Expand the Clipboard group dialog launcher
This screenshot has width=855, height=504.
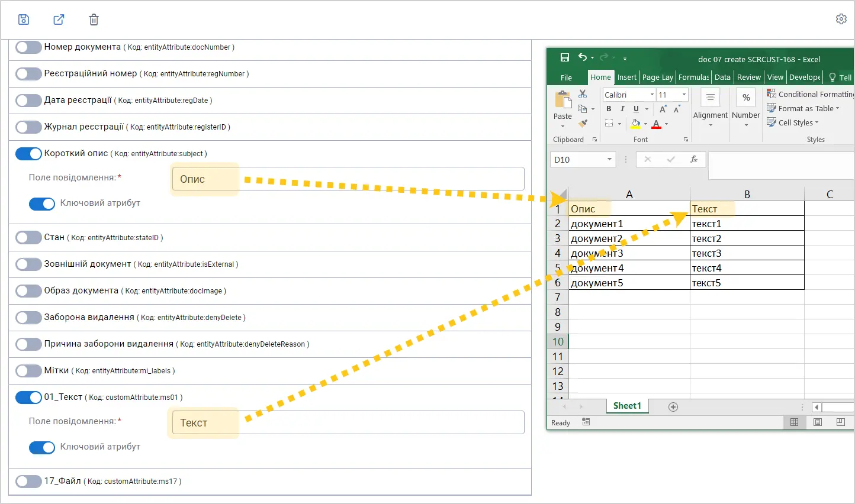pos(594,140)
